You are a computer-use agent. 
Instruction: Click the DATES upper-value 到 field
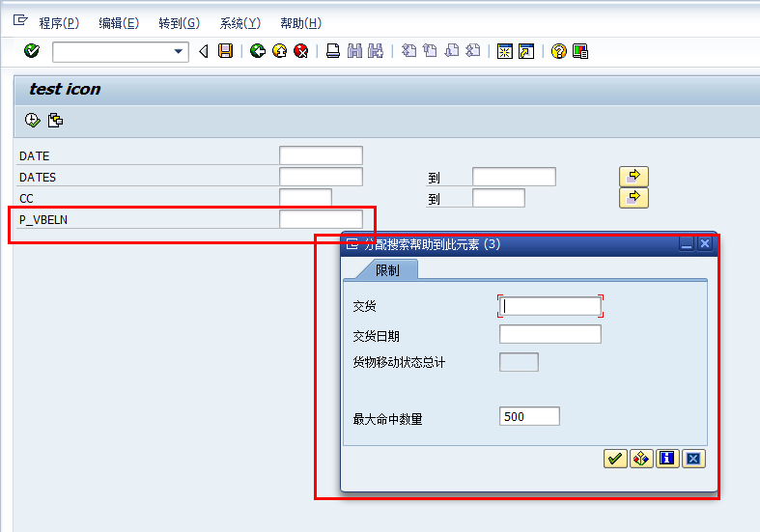(514, 177)
